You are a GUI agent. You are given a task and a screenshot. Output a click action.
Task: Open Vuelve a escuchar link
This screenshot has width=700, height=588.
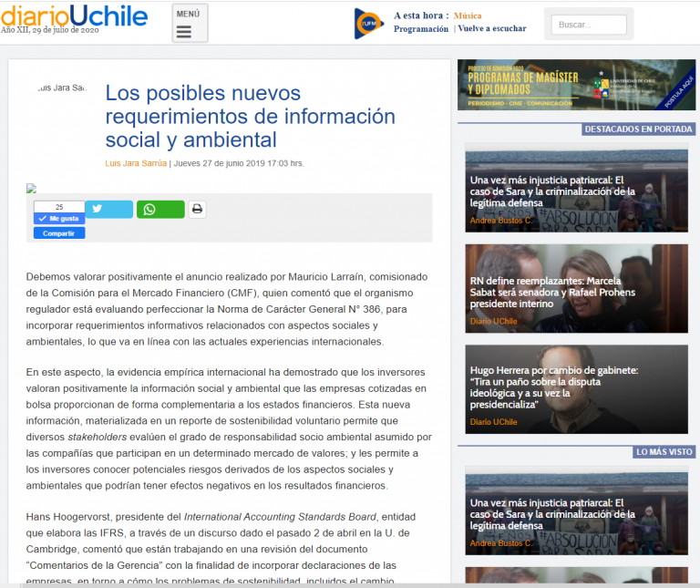(x=492, y=28)
